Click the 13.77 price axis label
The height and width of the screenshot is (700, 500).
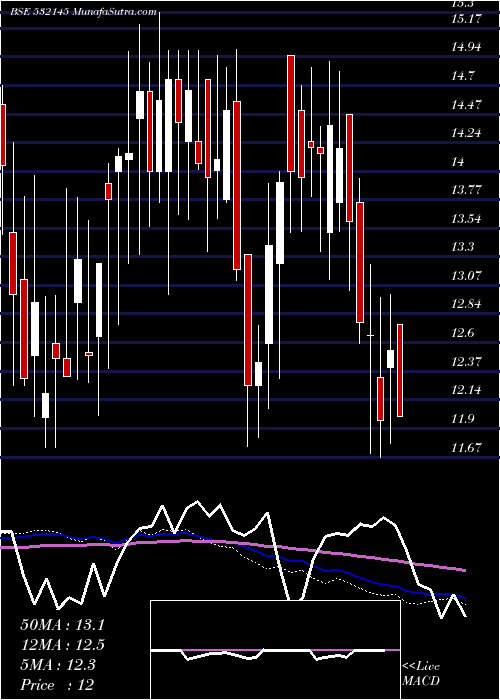(x=467, y=190)
